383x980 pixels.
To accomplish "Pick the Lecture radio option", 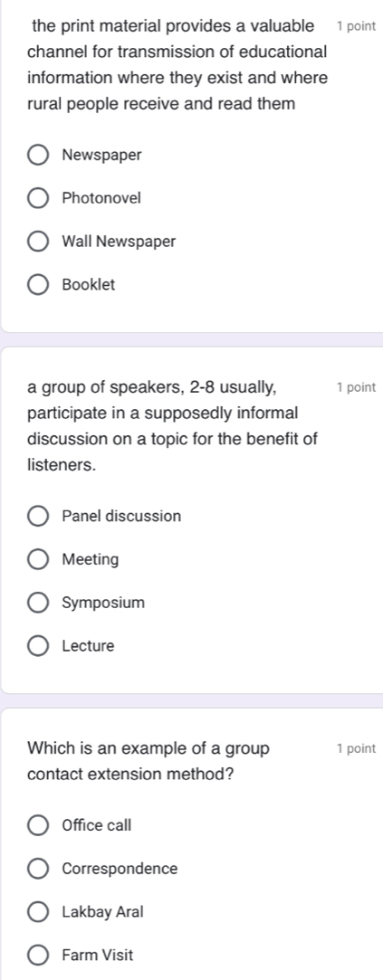I will tap(38, 646).
